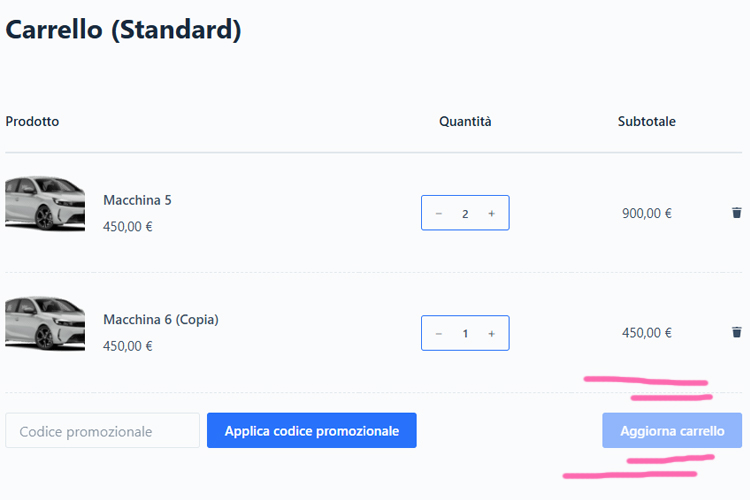Image resolution: width=750 pixels, height=500 pixels.
Task: Click the 900,00 € subtotal amount
Action: (646, 214)
